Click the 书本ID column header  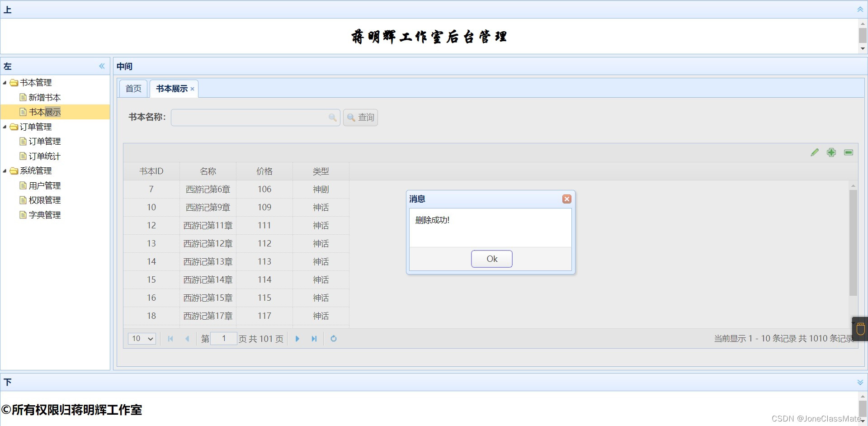[151, 171]
